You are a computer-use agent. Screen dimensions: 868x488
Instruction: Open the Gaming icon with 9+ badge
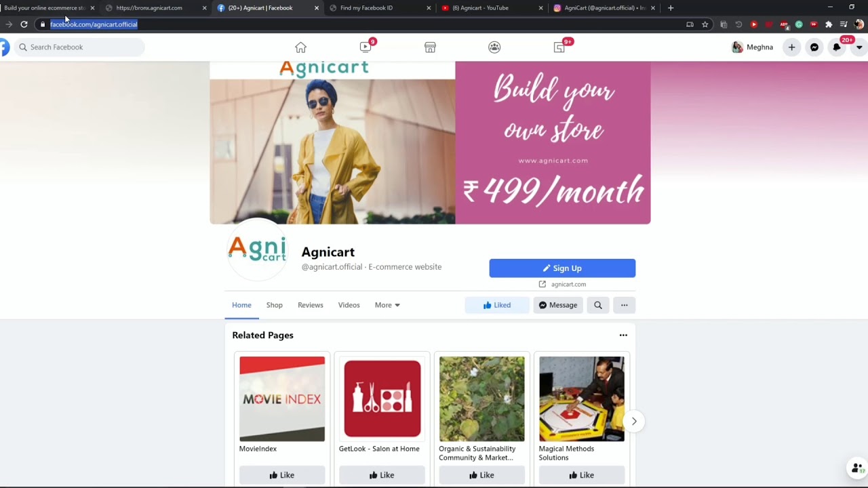560,47
